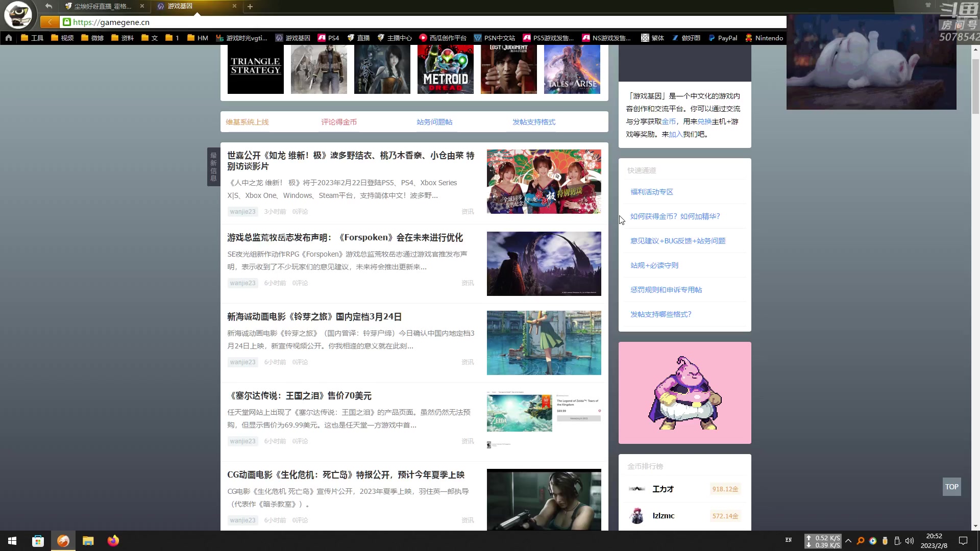Click the browser back arrow icon
The width and height of the screenshot is (980, 551).
pos(48,6)
